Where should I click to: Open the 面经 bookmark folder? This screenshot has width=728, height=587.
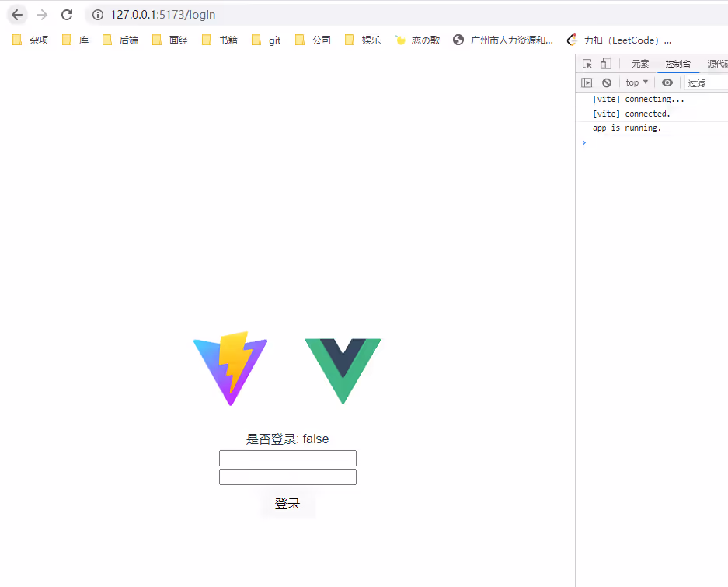(170, 40)
